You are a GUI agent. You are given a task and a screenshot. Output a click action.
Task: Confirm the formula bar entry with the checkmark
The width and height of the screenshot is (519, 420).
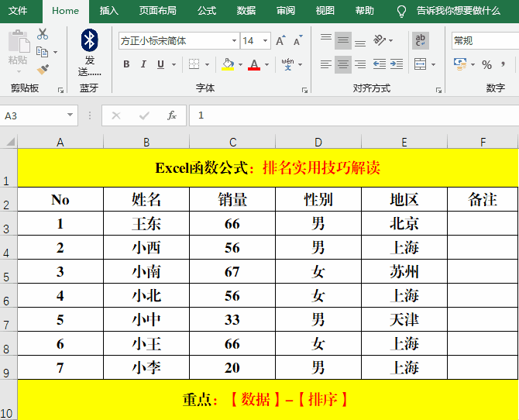click(x=144, y=115)
